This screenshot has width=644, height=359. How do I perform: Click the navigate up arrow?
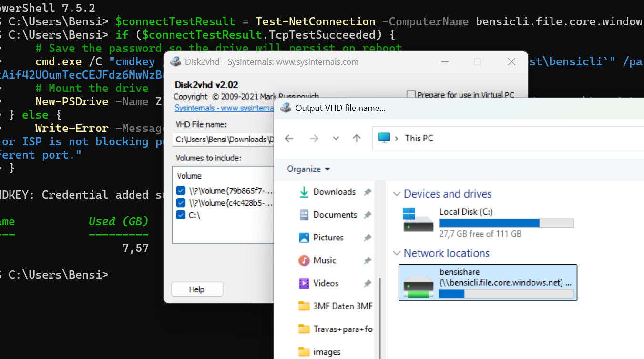[356, 138]
